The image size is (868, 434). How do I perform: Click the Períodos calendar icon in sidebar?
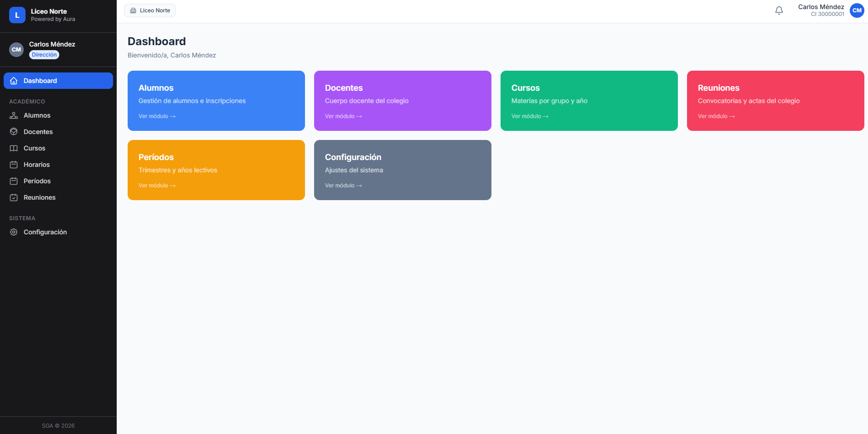tap(14, 181)
